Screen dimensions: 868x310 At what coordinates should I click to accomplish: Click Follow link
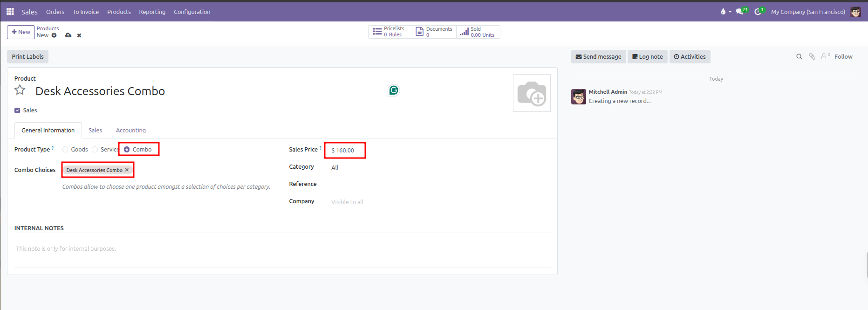(x=843, y=57)
